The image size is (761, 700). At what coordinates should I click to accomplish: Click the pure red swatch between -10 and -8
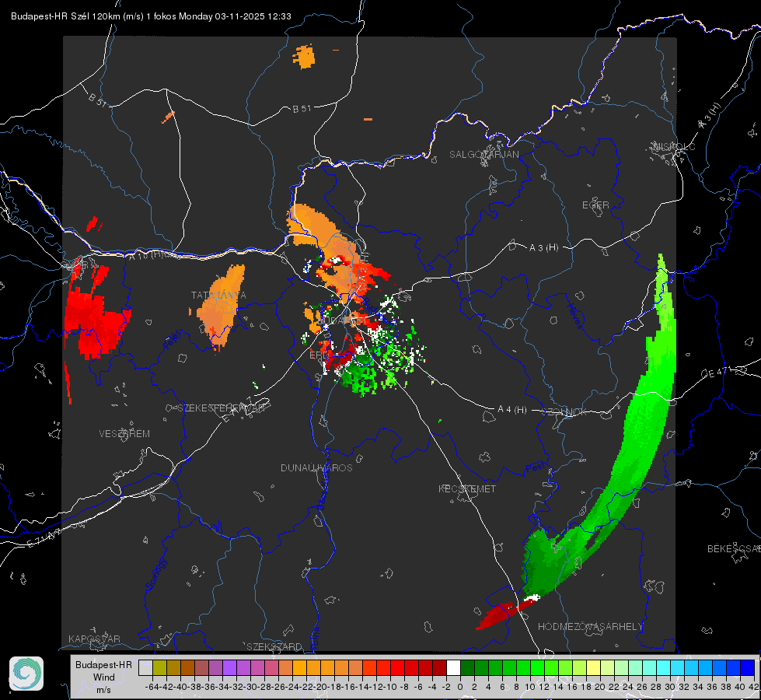tap(397, 667)
